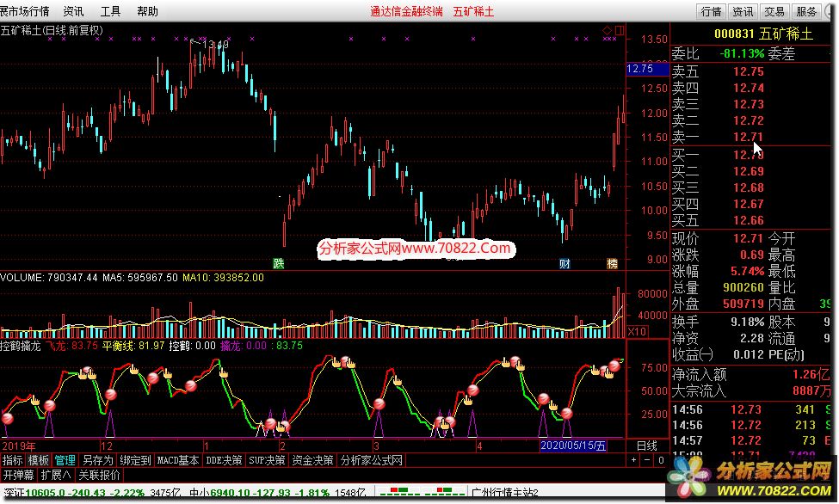Click the 净流入额 value 1.26亿
The width and height of the screenshot is (839, 504).
[811, 374]
